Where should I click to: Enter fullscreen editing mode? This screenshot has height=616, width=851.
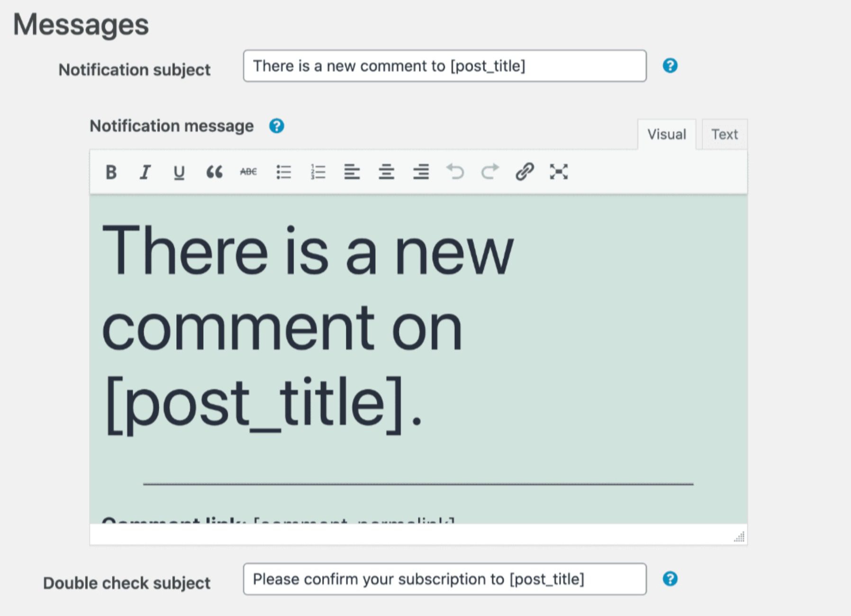tap(559, 172)
